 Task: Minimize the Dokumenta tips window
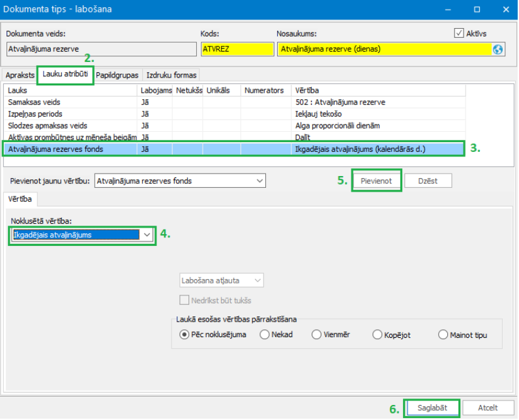[448, 9]
